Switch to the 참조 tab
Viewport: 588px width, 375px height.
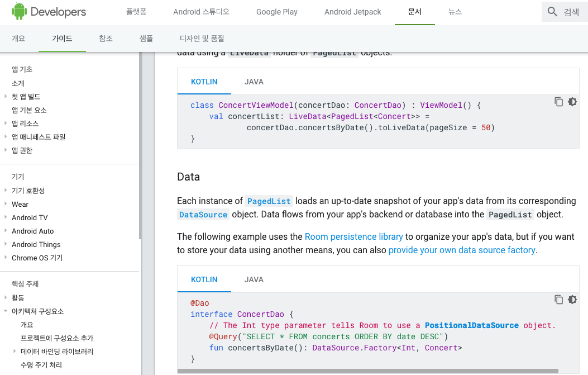tap(106, 39)
